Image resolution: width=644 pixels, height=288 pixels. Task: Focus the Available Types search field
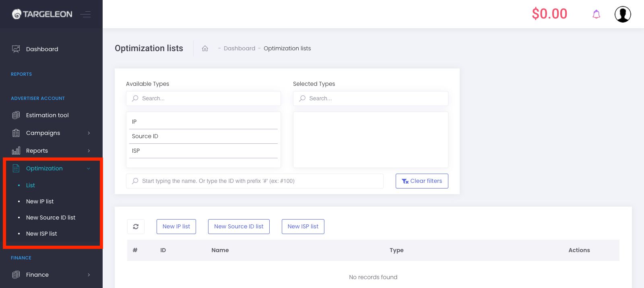204,98
